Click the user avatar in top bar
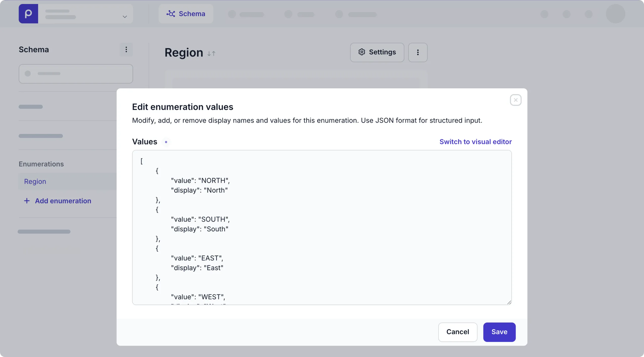This screenshot has height=357, width=644. [615, 14]
